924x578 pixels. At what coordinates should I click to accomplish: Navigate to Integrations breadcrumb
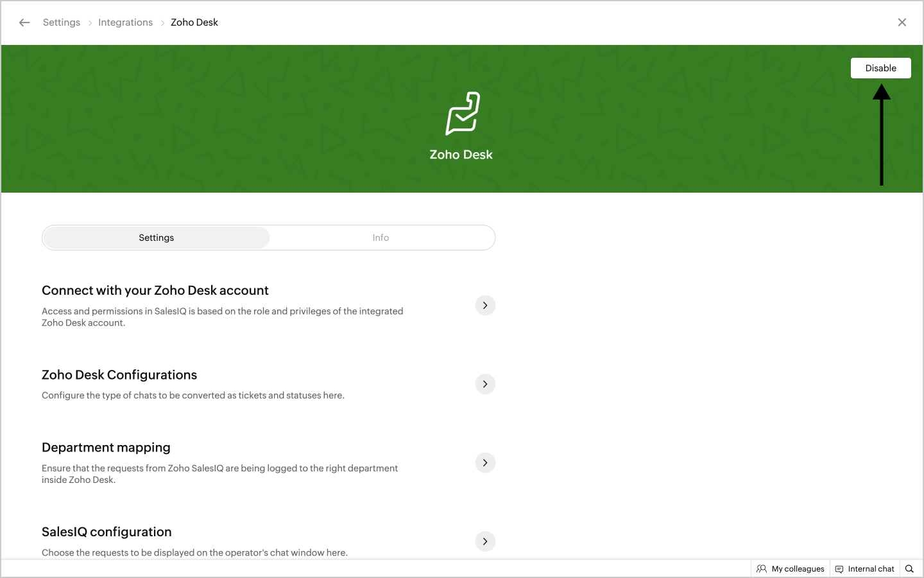click(126, 22)
